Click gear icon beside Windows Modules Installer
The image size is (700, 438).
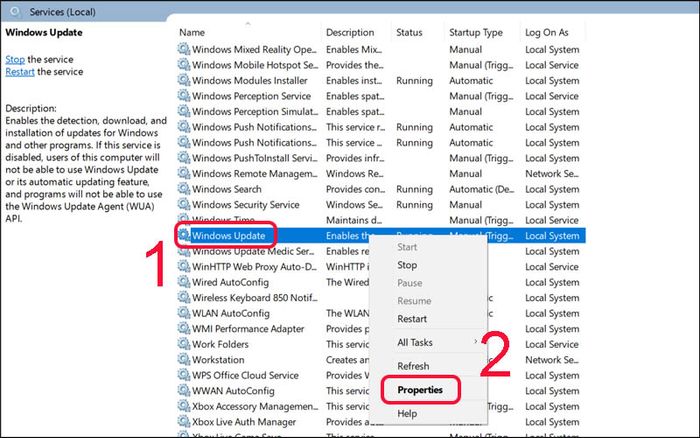pyautogui.click(x=183, y=80)
